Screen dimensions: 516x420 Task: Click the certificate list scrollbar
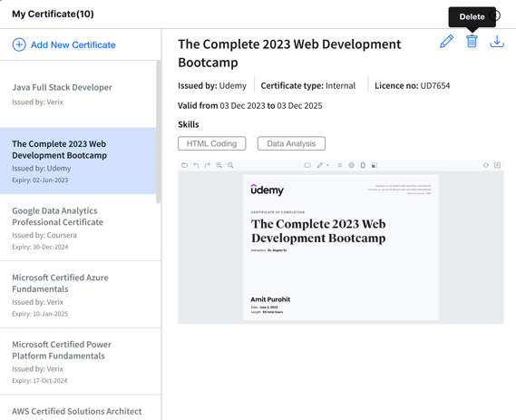159,132
